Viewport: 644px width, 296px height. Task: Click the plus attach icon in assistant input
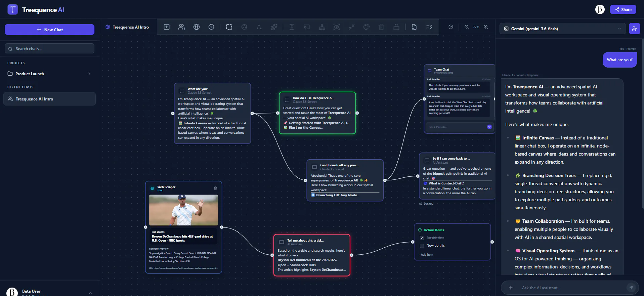click(511, 288)
